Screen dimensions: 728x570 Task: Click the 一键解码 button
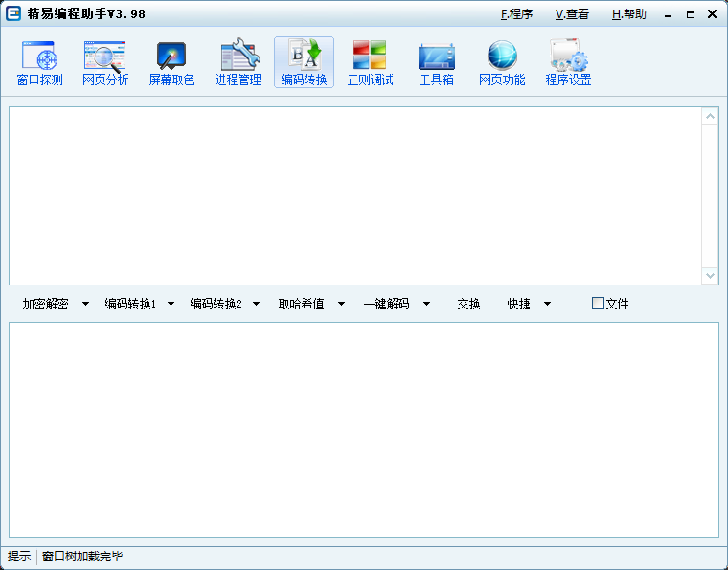(x=386, y=304)
